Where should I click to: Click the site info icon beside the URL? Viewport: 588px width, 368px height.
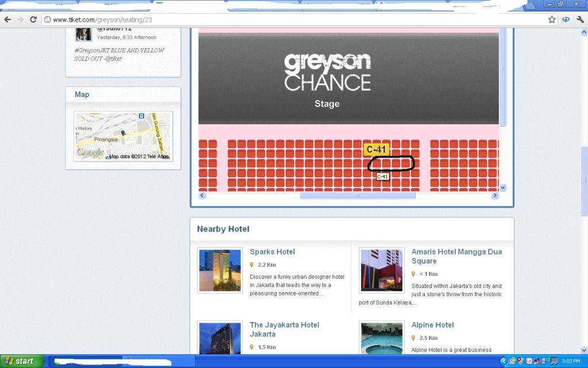coord(48,20)
